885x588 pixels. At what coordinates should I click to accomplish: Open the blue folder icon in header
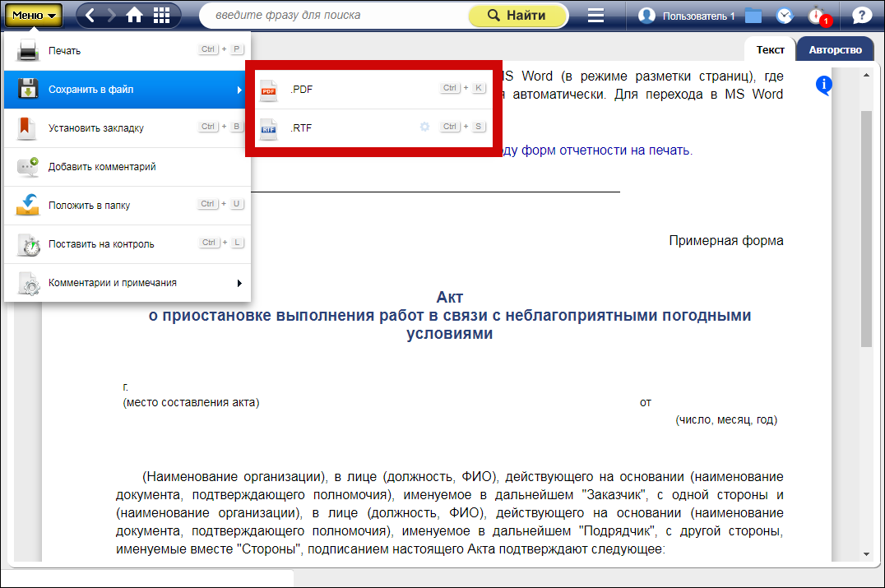753,16
